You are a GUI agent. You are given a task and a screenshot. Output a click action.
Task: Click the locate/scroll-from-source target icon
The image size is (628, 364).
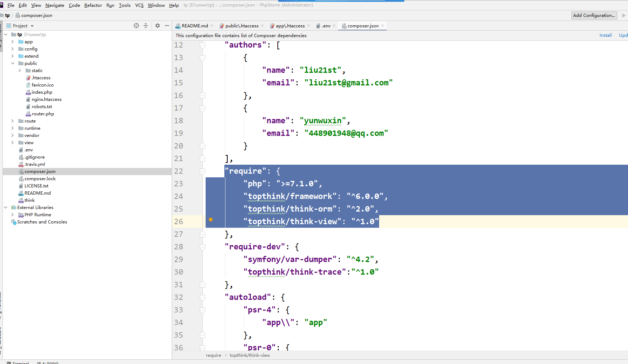136,26
